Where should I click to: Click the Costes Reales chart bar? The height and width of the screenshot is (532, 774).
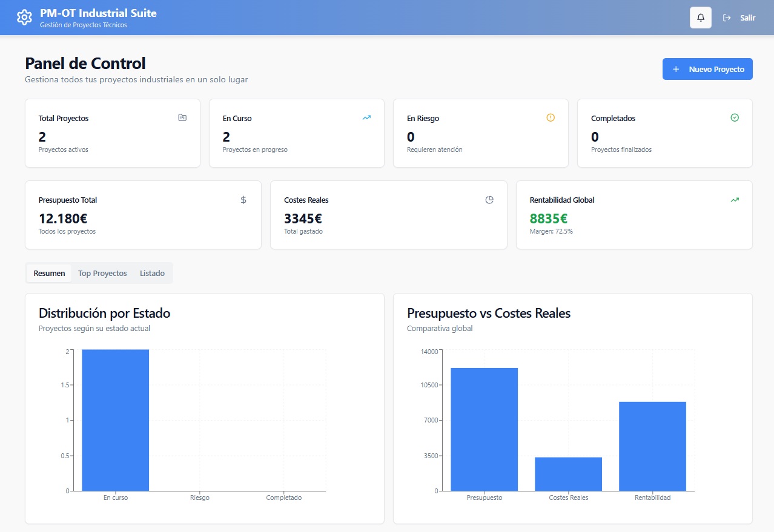pyautogui.click(x=568, y=474)
